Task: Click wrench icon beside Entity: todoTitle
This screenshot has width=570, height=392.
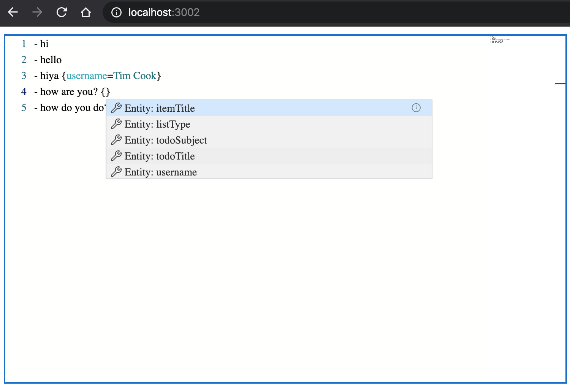Action: coord(116,156)
